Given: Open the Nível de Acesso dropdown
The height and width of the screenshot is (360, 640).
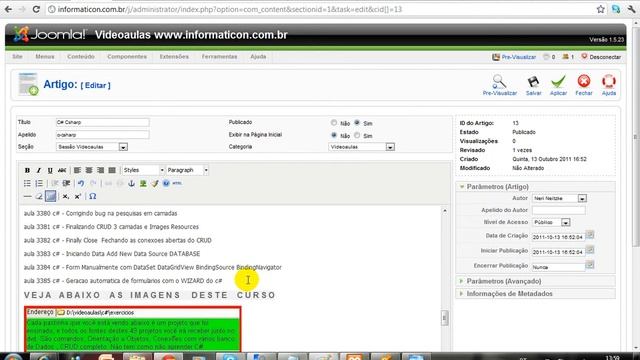Looking at the screenshot, I should coord(551,222).
